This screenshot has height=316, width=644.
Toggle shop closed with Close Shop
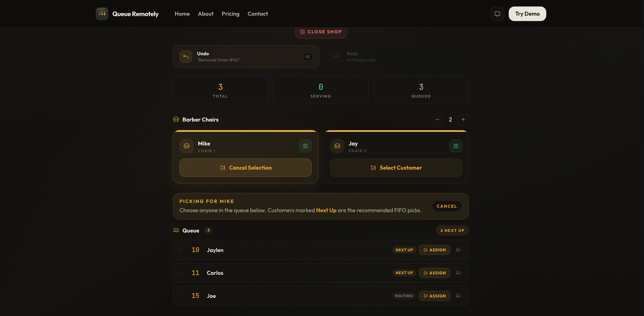tap(320, 32)
